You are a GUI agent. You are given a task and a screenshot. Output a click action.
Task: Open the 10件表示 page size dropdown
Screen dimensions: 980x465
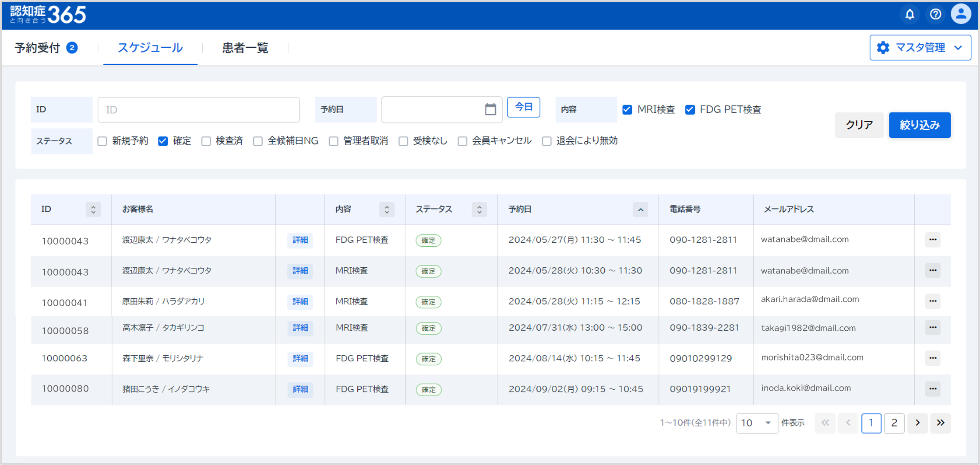(757, 423)
